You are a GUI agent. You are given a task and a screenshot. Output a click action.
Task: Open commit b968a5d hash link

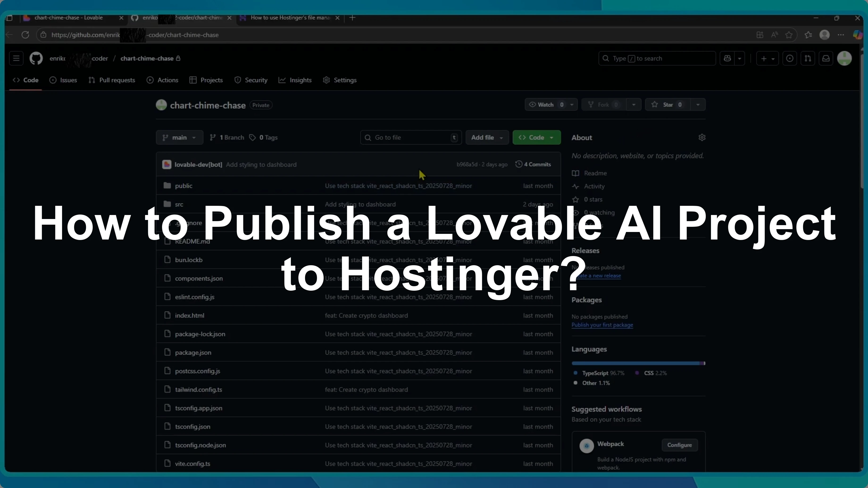[467, 164]
